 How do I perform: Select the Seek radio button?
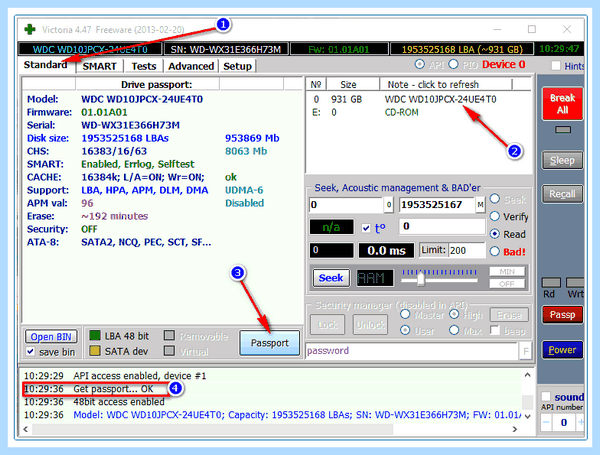(495, 199)
